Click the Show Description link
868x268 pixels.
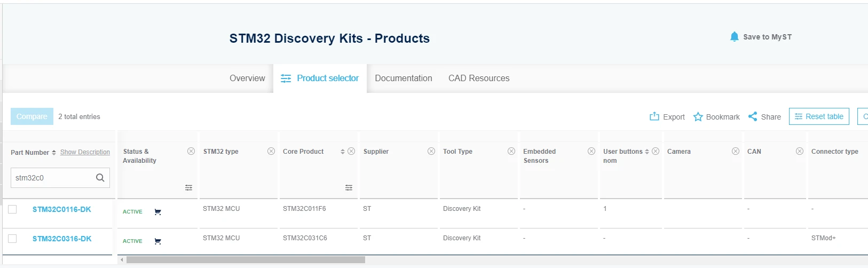click(x=85, y=152)
